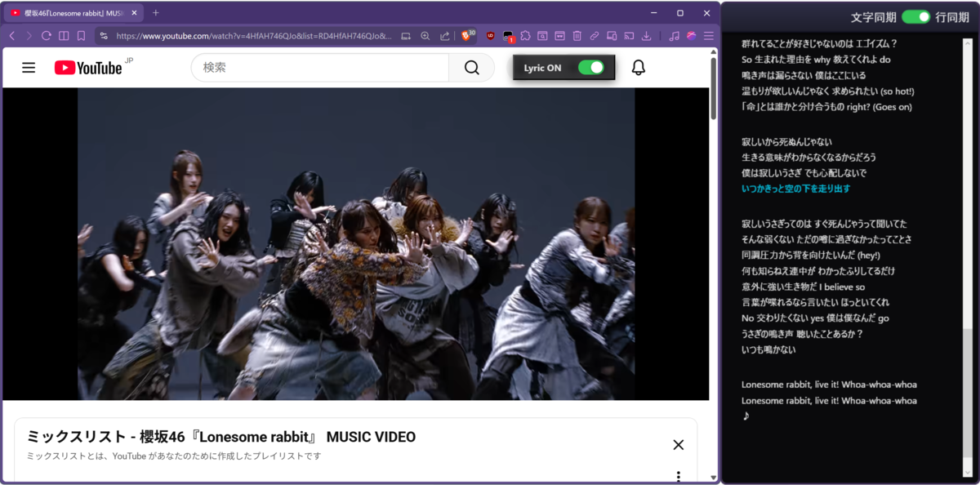Image resolution: width=980 pixels, height=485 pixels.
Task: Reload the YouTube page
Action: [x=47, y=36]
